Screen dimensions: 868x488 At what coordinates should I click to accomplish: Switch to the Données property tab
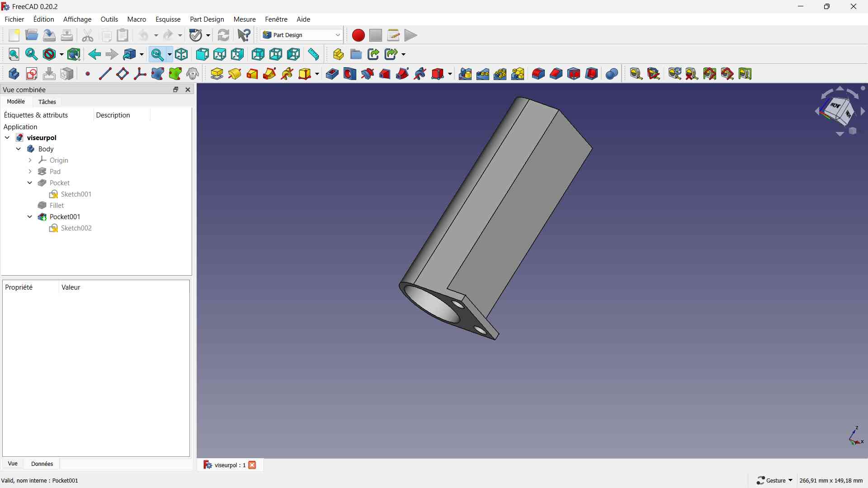(x=42, y=464)
